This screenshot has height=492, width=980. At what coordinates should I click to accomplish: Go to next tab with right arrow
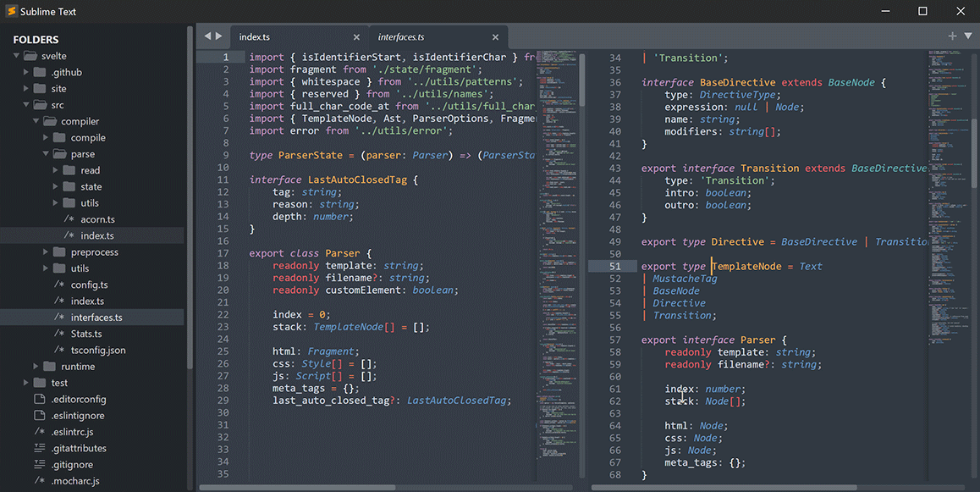pos(218,36)
